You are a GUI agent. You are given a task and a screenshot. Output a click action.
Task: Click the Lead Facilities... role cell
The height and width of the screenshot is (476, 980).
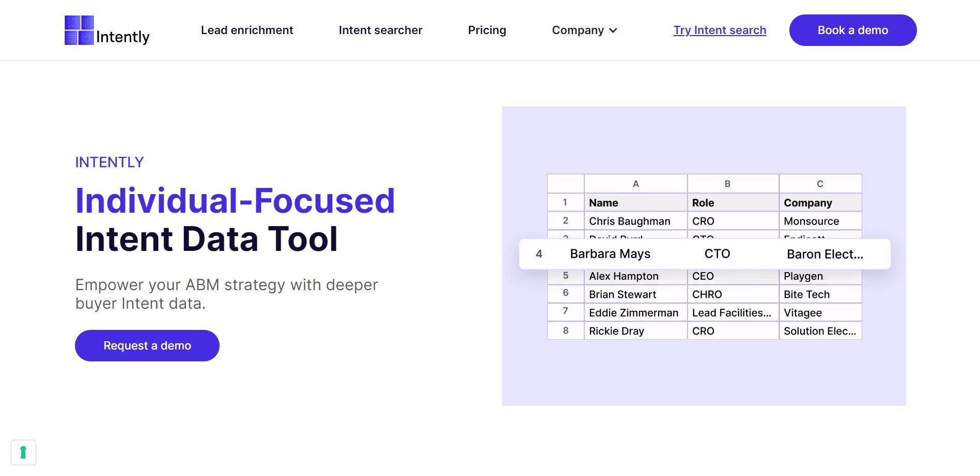(x=733, y=313)
